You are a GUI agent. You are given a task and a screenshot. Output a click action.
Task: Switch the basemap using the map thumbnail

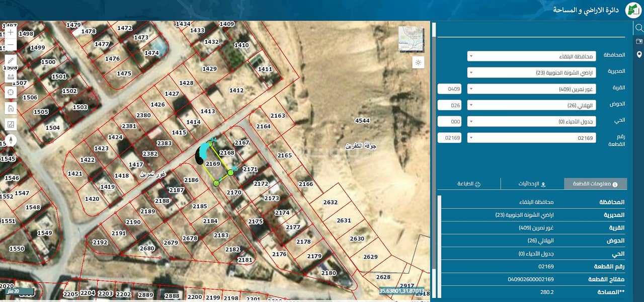pyautogui.click(x=411, y=38)
